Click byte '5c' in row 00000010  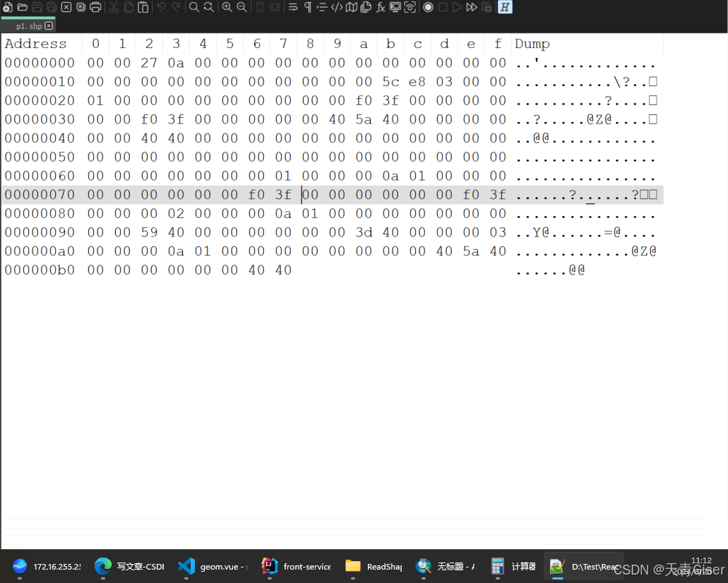coord(390,82)
